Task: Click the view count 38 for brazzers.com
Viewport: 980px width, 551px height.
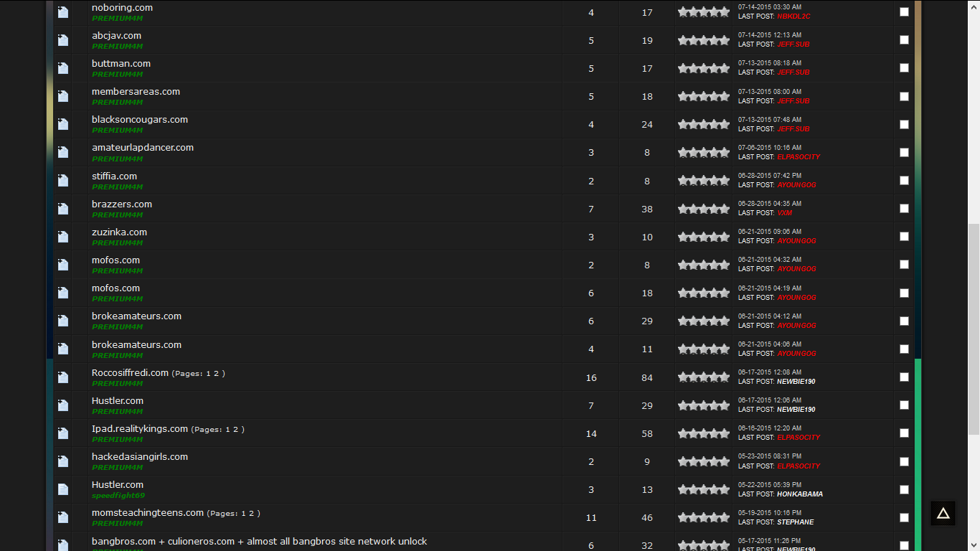Action: coord(647,209)
